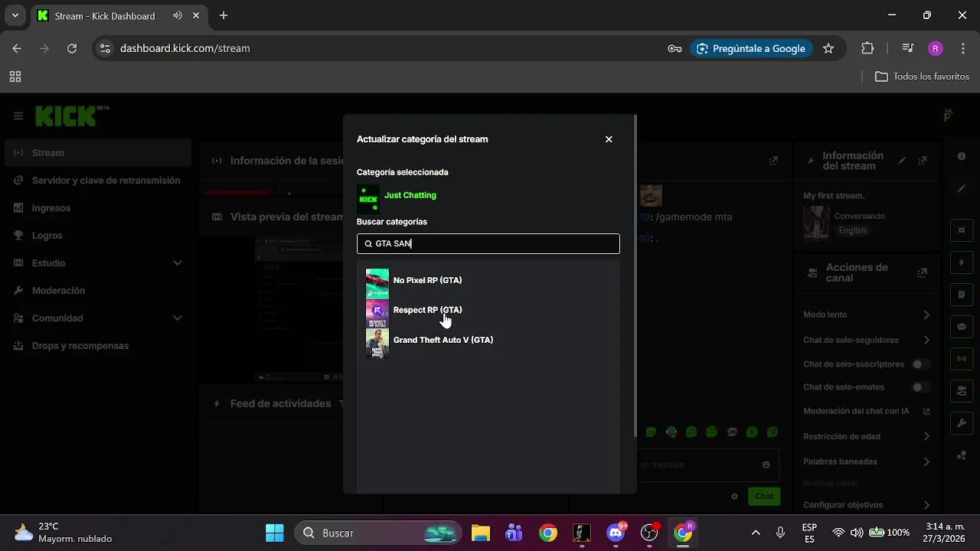Click the search magnifier in category field
The height and width of the screenshot is (551, 980).
click(368, 243)
